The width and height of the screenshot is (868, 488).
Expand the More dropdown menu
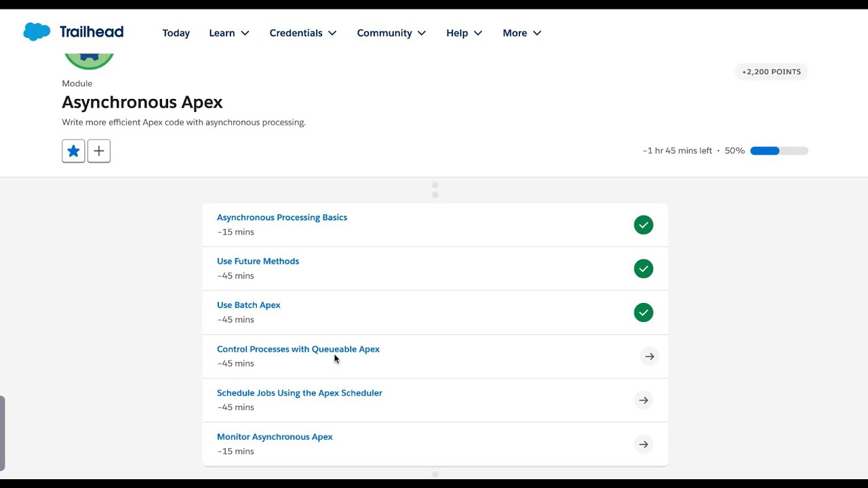[521, 33]
